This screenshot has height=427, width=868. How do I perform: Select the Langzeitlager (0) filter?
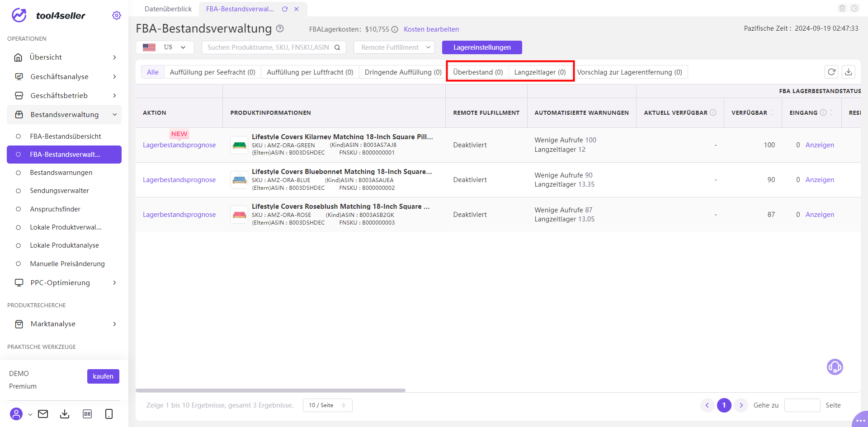[x=540, y=72]
